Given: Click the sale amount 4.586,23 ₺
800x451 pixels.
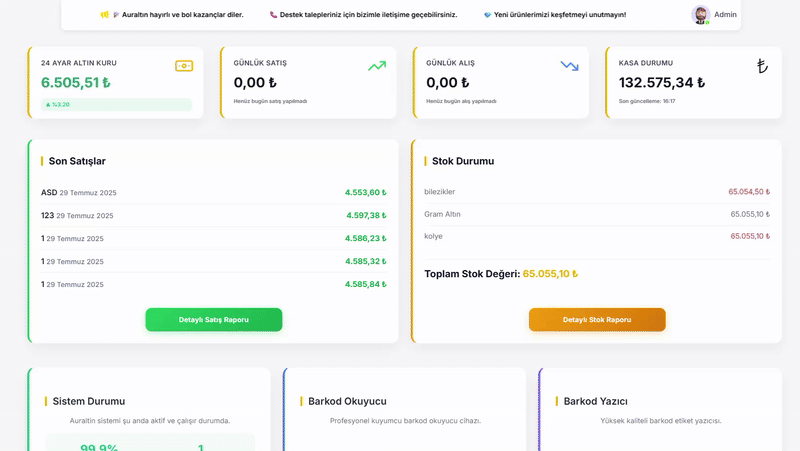Looking at the screenshot, I should 365,238.
